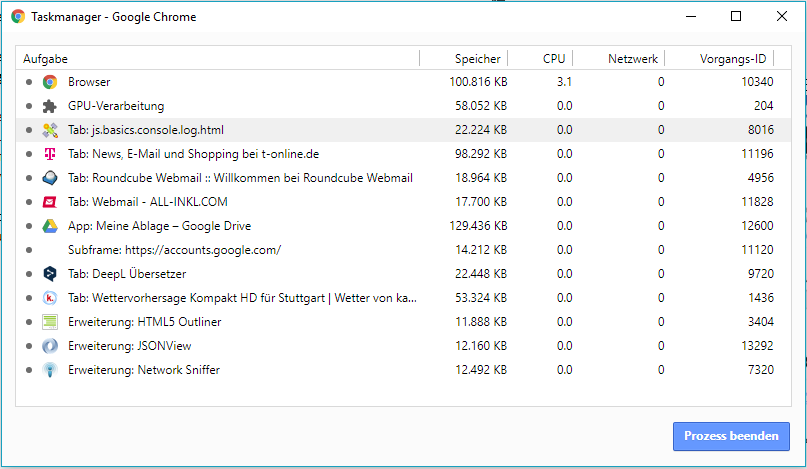The width and height of the screenshot is (807, 469).
Task: Sort by the Aufgabe column header
Action: (218, 58)
